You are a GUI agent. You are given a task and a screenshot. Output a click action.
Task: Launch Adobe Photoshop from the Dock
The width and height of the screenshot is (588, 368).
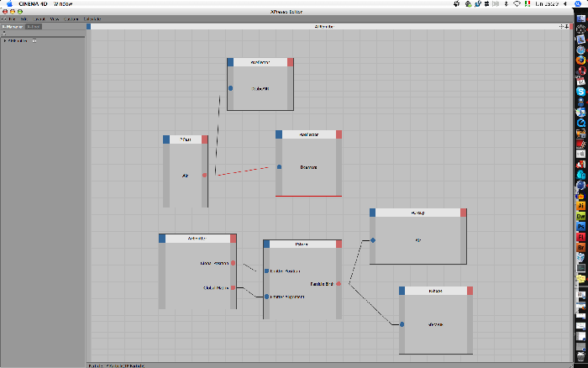tap(581, 227)
